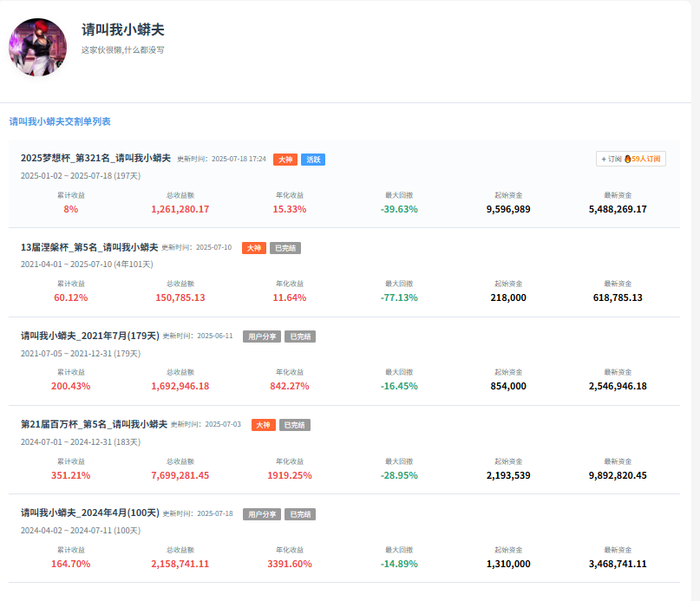Click the 大神 badge on 2025梦想杯 entry
The image size is (700, 601).
[x=285, y=160]
